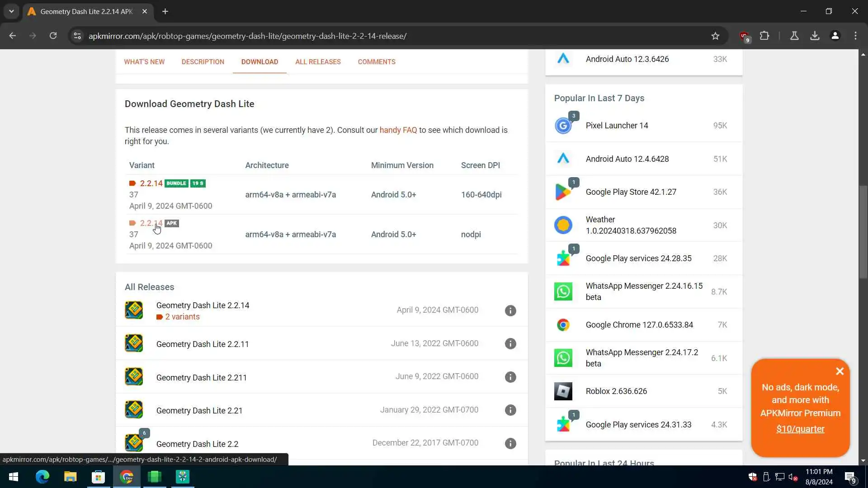Download the 2.2.14 BUNDLE variant
This screenshot has height=488, width=868.
(151, 183)
